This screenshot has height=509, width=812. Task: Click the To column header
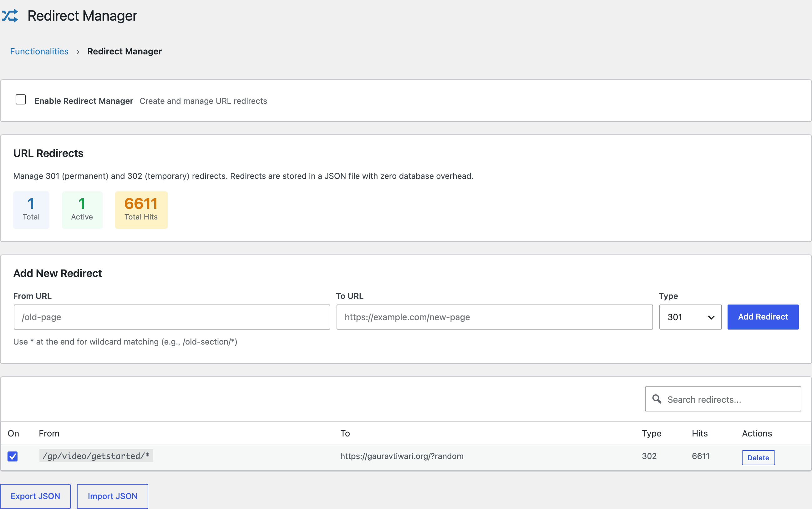click(x=345, y=433)
